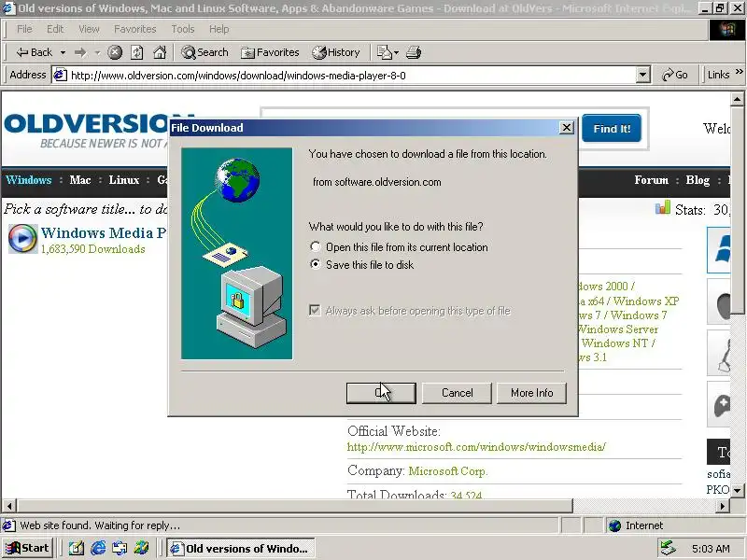Expand the Edit icon dropdown arrow
This screenshot has width=747, height=560.
tap(396, 52)
